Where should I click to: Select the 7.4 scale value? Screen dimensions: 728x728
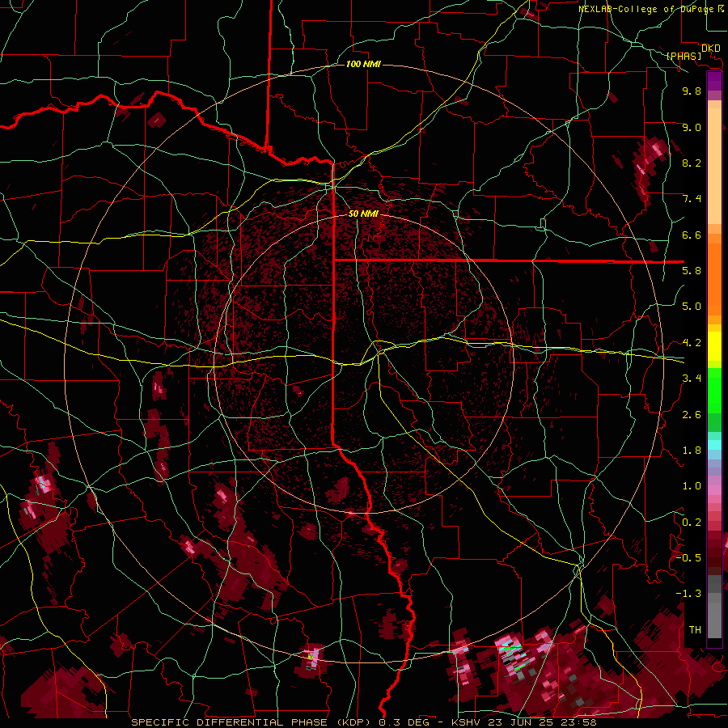coord(692,199)
